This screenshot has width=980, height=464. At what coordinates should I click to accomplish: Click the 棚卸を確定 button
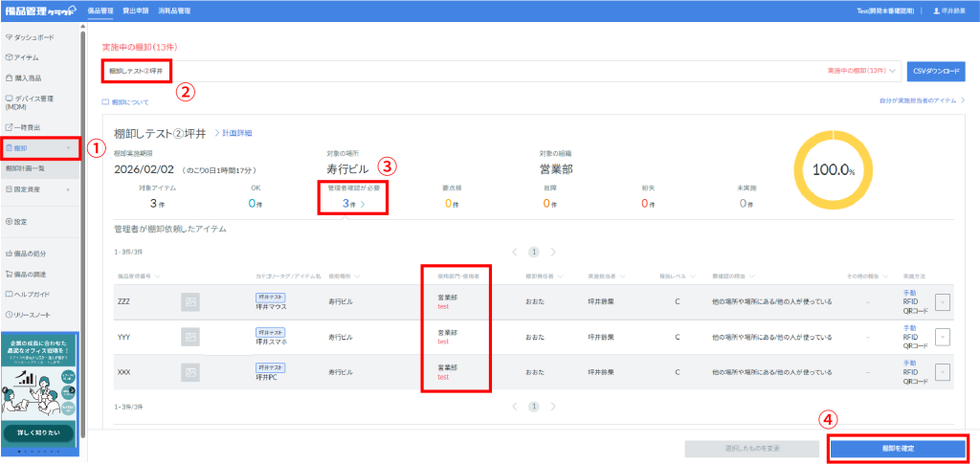pyautogui.click(x=896, y=448)
